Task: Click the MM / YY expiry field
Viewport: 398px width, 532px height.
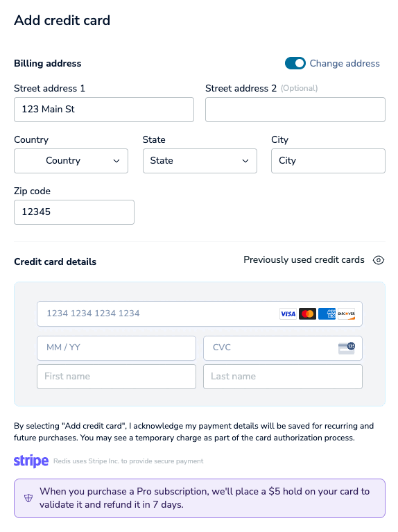Action: point(116,348)
